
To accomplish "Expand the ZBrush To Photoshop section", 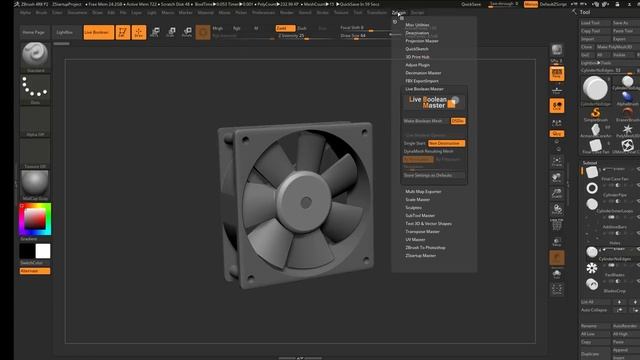I will pos(425,248).
